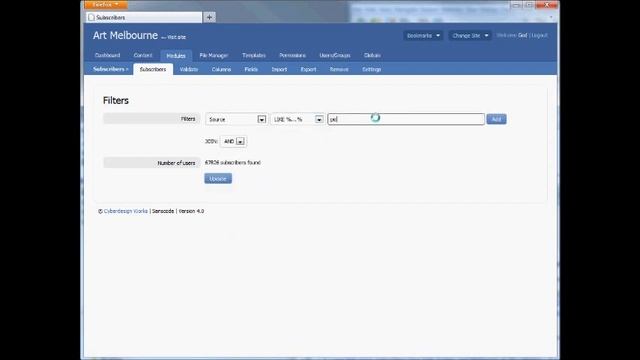Open the Change Site dropdown
Viewport: 640px width, 360px height.
[x=470, y=36]
